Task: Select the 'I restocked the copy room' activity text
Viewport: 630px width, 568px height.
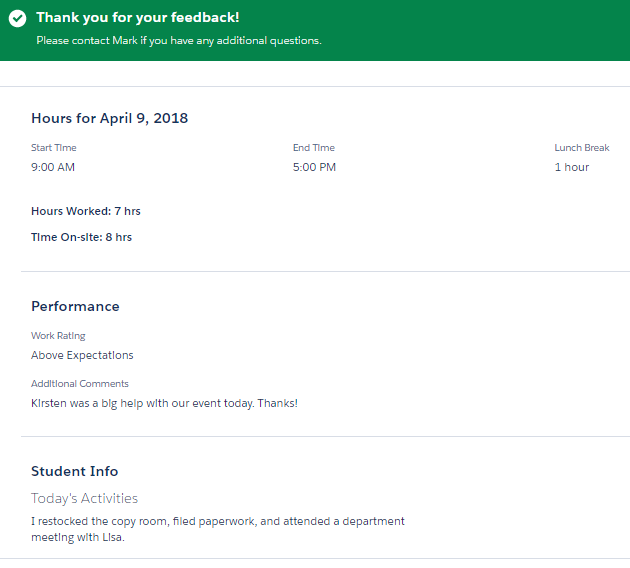Action: tap(218, 529)
